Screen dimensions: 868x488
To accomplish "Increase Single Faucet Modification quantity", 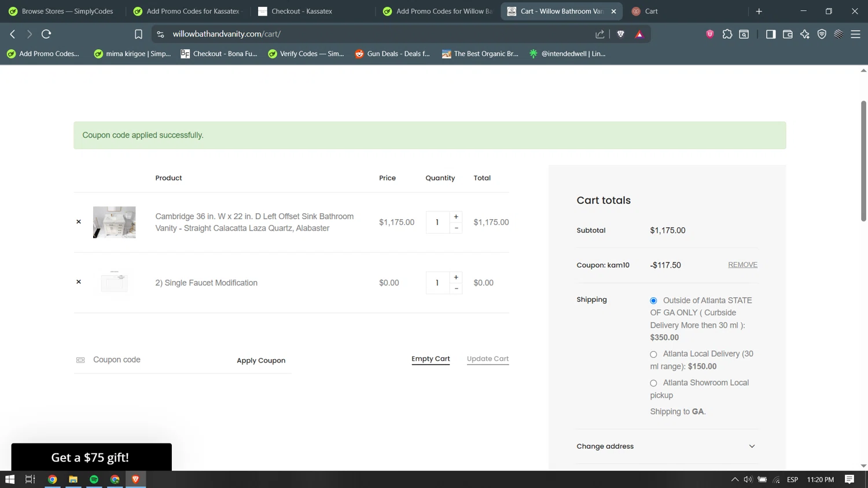I will point(456,278).
